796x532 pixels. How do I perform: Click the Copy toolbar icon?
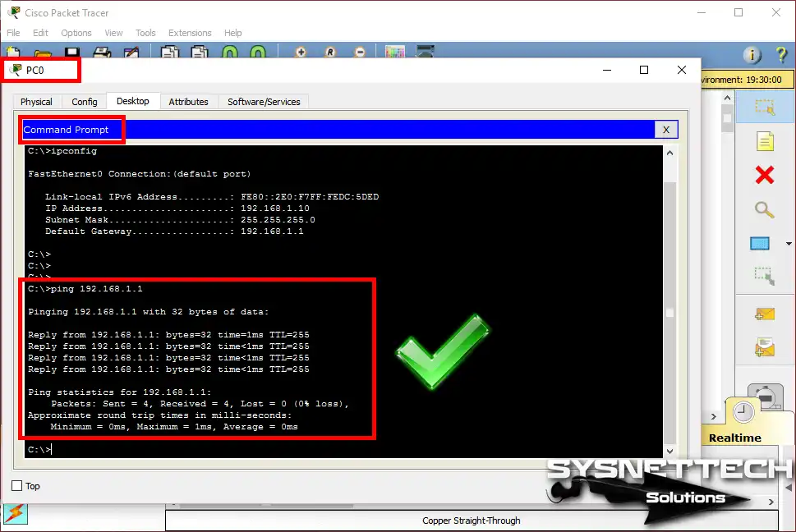(x=170, y=52)
